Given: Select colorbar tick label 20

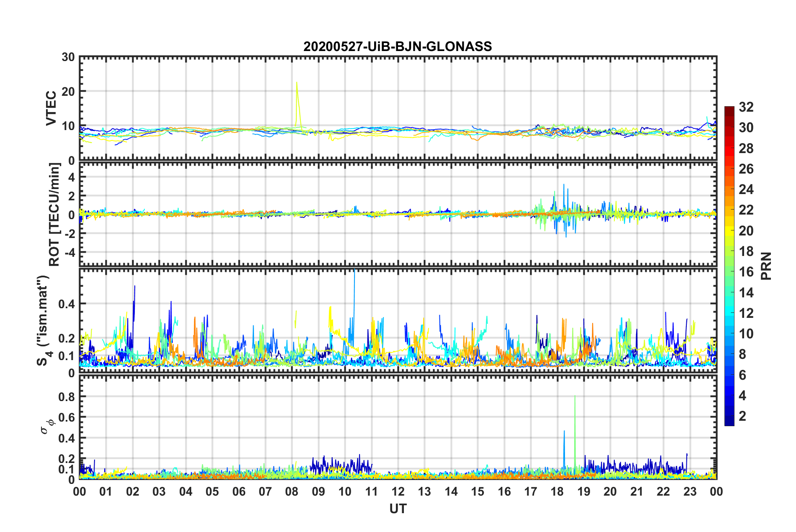Looking at the screenshot, I should pos(746,231).
